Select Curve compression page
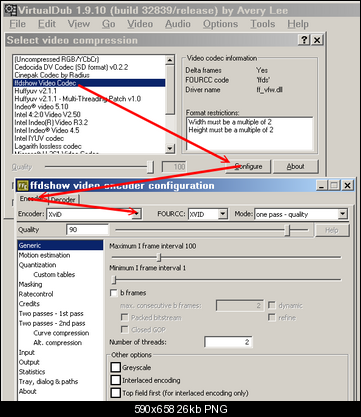The width and height of the screenshot is (361, 417). pyautogui.click(x=61, y=333)
